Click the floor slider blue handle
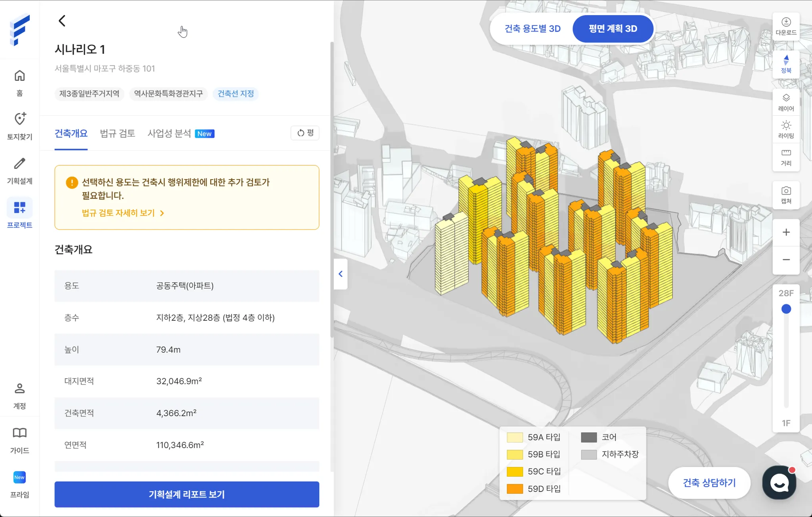The image size is (812, 517). (x=786, y=309)
